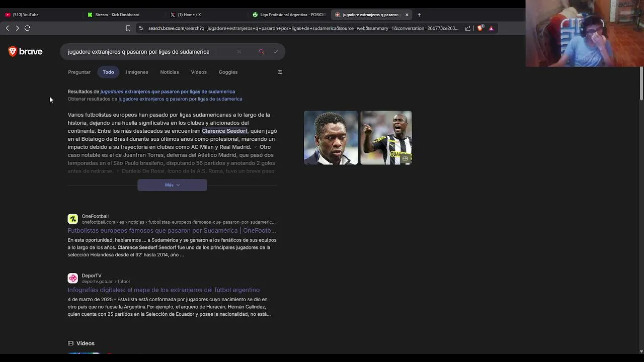
Task: Share this page using the share icon
Action: pyautogui.click(x=468, y=28)
